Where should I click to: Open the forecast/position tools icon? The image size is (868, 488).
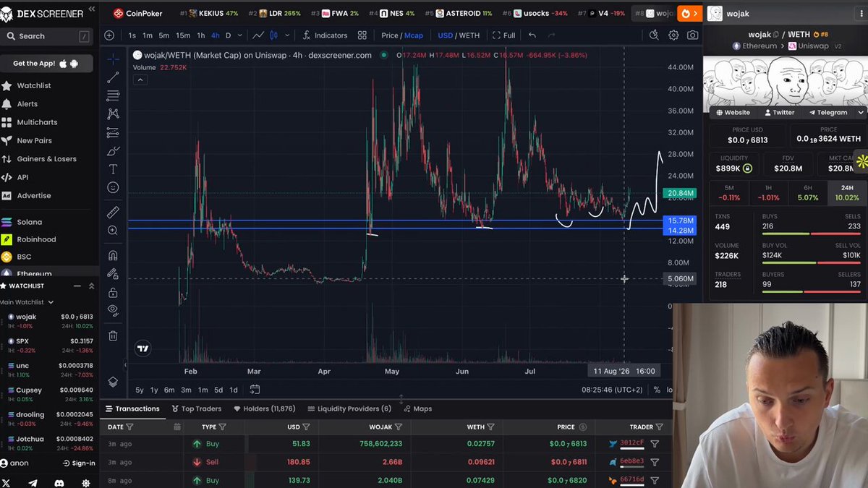(113, 132)
